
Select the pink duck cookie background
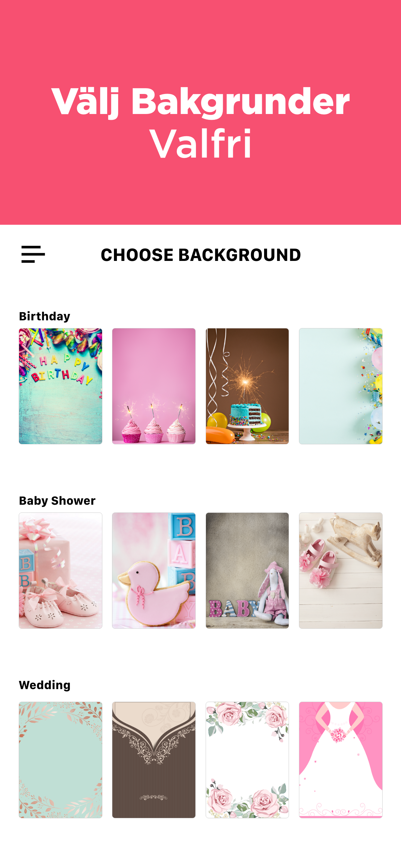click(154, 571)
